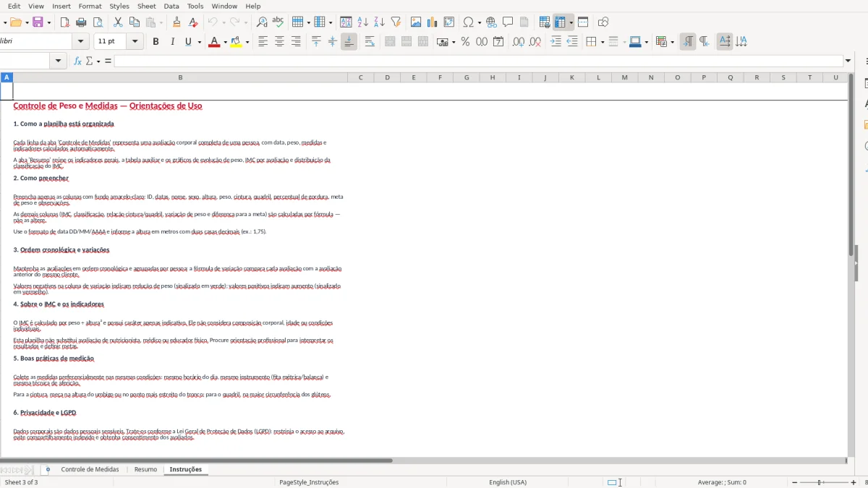Insert a comment

click(x=508, y=22)
